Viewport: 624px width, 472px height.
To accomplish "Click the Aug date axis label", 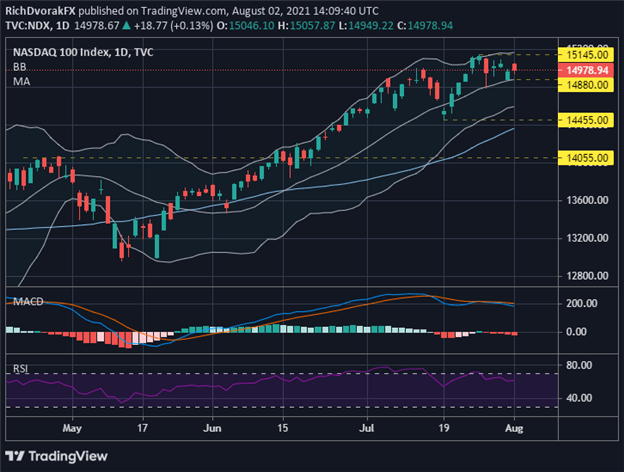I will 514,428.
